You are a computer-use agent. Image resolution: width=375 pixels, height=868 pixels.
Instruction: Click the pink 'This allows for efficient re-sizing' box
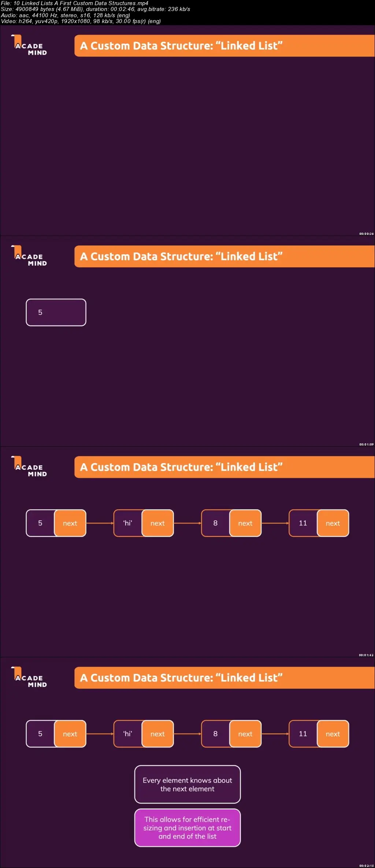pos(187,828)
